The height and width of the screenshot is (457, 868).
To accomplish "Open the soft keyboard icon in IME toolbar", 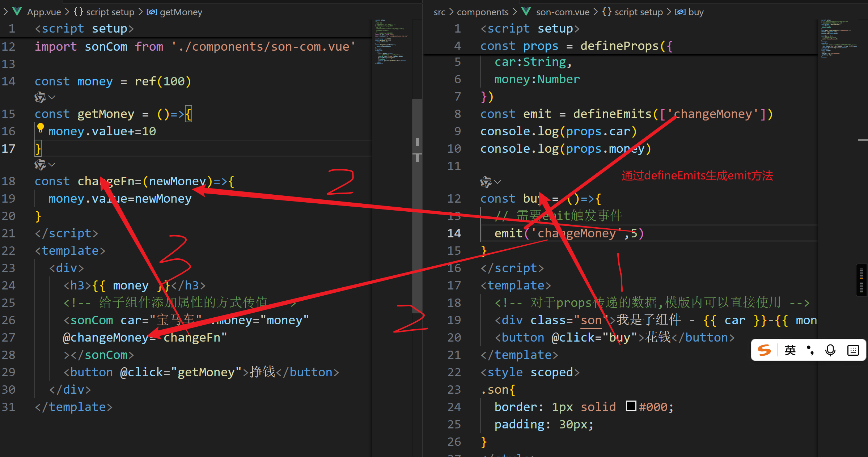I will (x=853, y=350).
